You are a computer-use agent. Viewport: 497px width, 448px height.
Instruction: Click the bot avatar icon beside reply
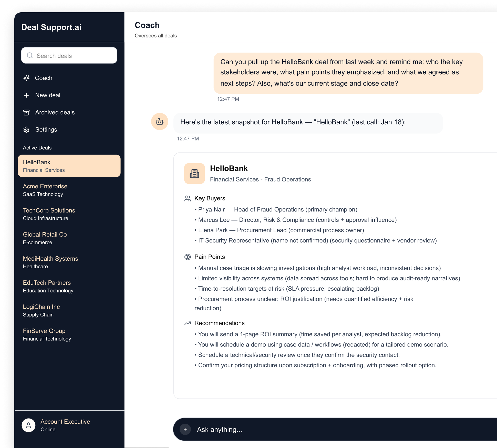160,121
